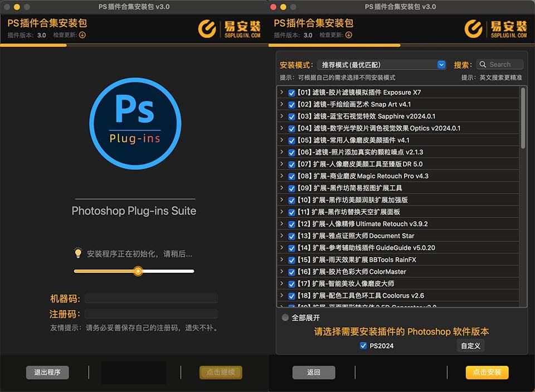
Task: Click the 易安装 logo in the plugin list window
Action: (495, 28)
